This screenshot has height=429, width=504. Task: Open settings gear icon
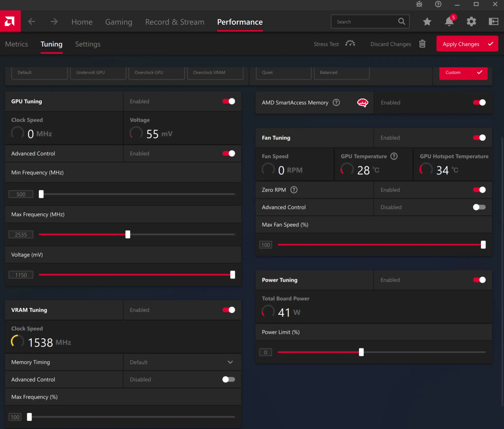coord(471,22)
